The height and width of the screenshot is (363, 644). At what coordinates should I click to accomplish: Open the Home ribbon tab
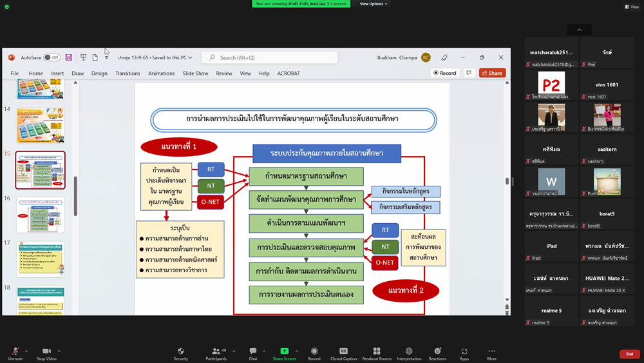click(35, 73)
